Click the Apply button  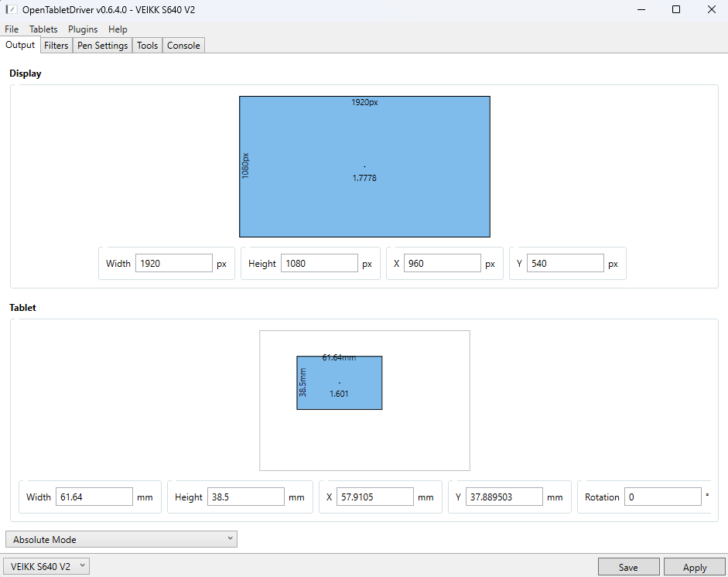pos(695,567)
